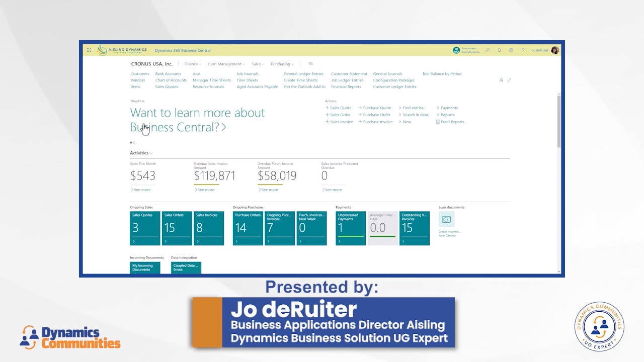The height and width of the screenshot is (362, 644).
Task: Open the app launcher waffle icon
Action: point(89,50)
